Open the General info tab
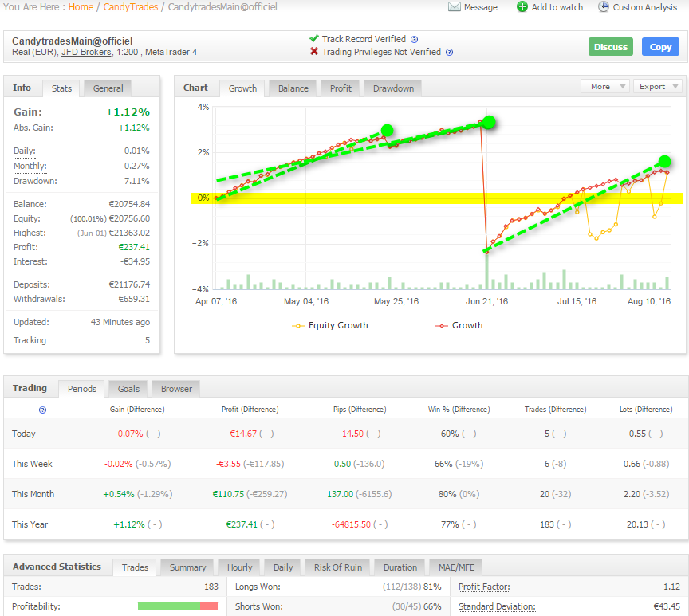 tap(108, 88)
